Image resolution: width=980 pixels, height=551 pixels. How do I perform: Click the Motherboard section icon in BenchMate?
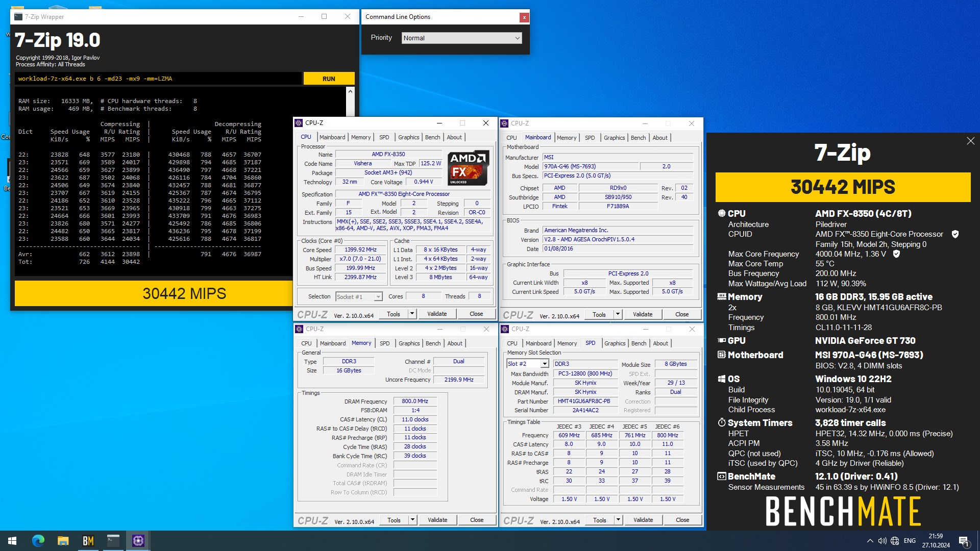coord(722,355)
